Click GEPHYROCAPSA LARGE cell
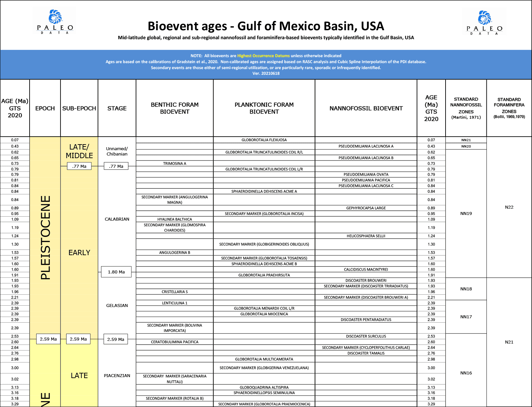This screenshot has width=532, height=407. point(366,208)
